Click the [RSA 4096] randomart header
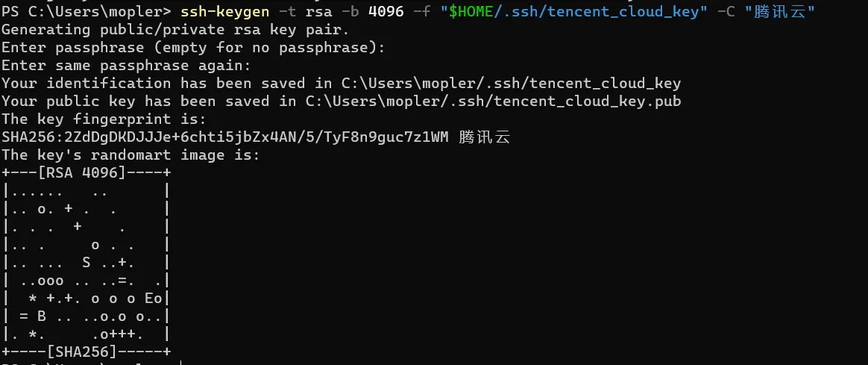Screen dimensions: 868x365 pos(86,173)
